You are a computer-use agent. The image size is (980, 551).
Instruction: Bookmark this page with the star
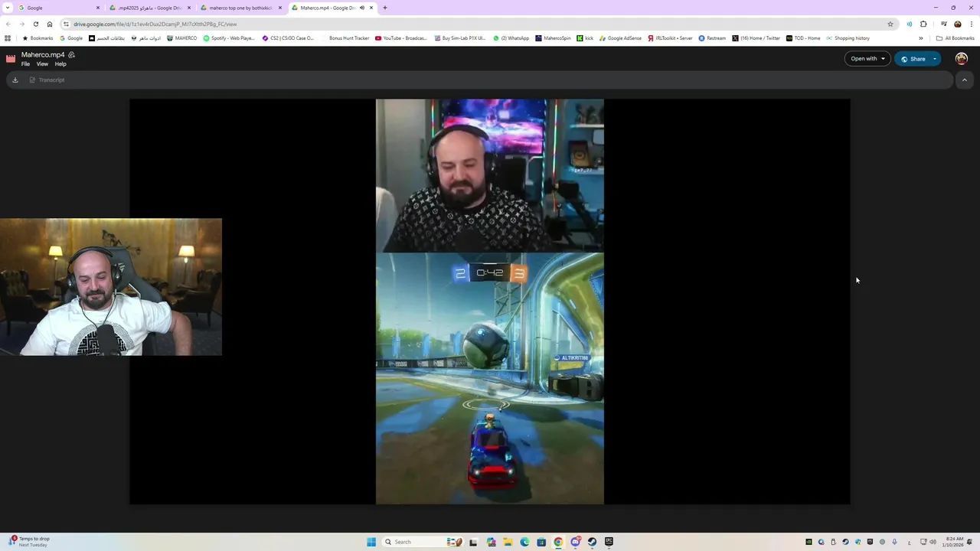(890, 24)
